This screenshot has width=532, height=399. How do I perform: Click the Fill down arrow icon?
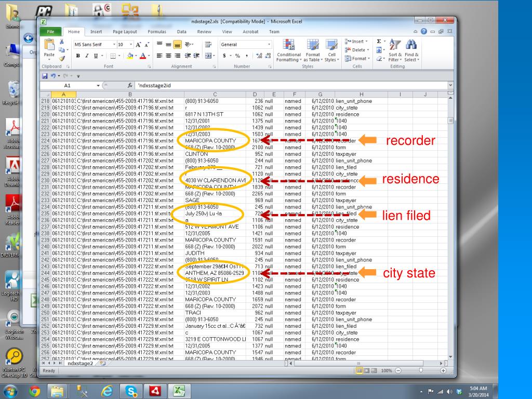click(379, 50)
